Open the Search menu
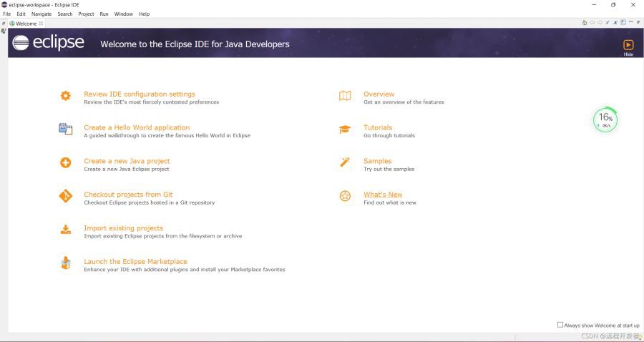 pyautogui.click(x=65, y=14)
